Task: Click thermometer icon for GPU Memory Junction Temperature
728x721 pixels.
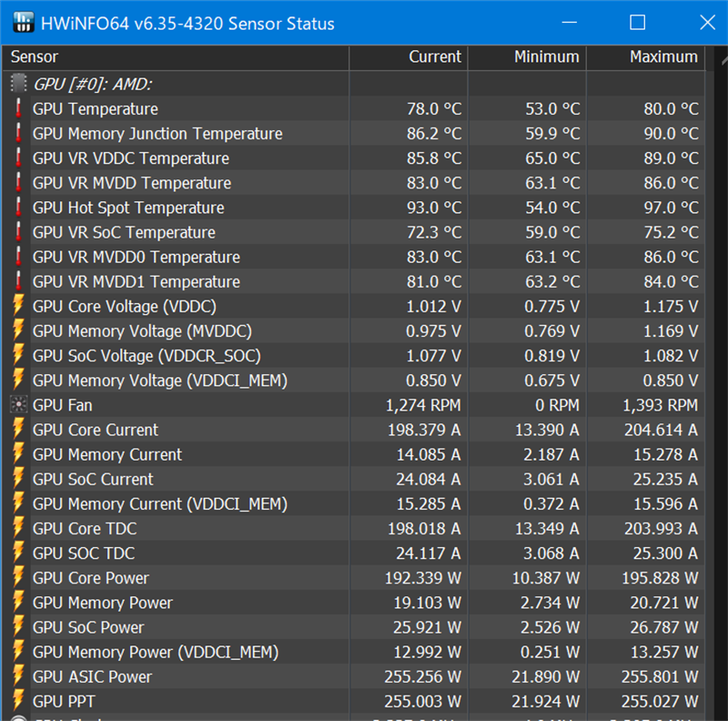Action: pyautogui.click(x=18, y=133)
